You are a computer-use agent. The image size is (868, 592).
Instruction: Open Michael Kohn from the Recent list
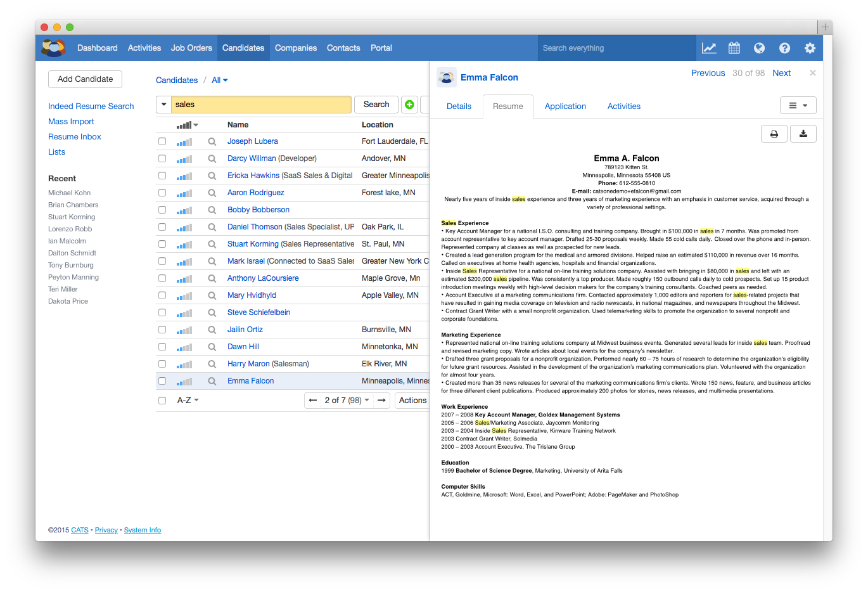coord(69,192)
